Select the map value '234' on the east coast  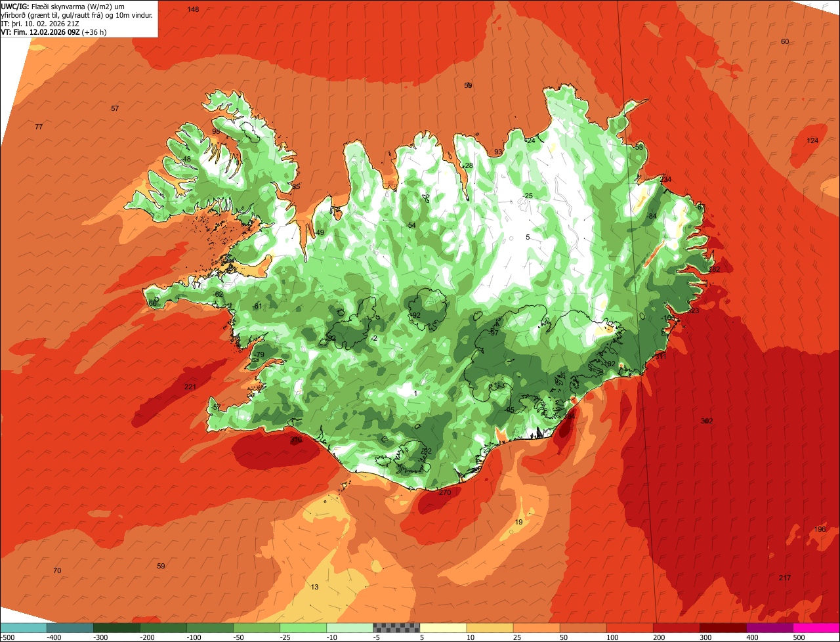point(666,180)
